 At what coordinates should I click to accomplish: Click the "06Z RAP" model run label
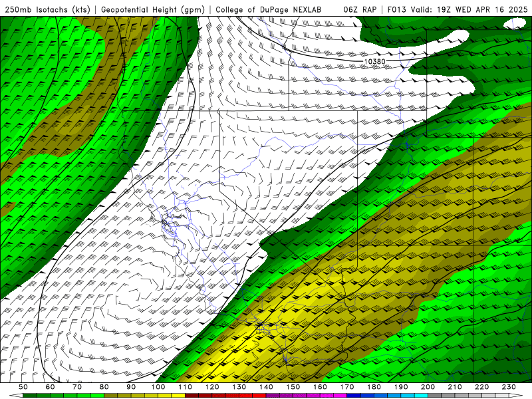pos(360,9)
